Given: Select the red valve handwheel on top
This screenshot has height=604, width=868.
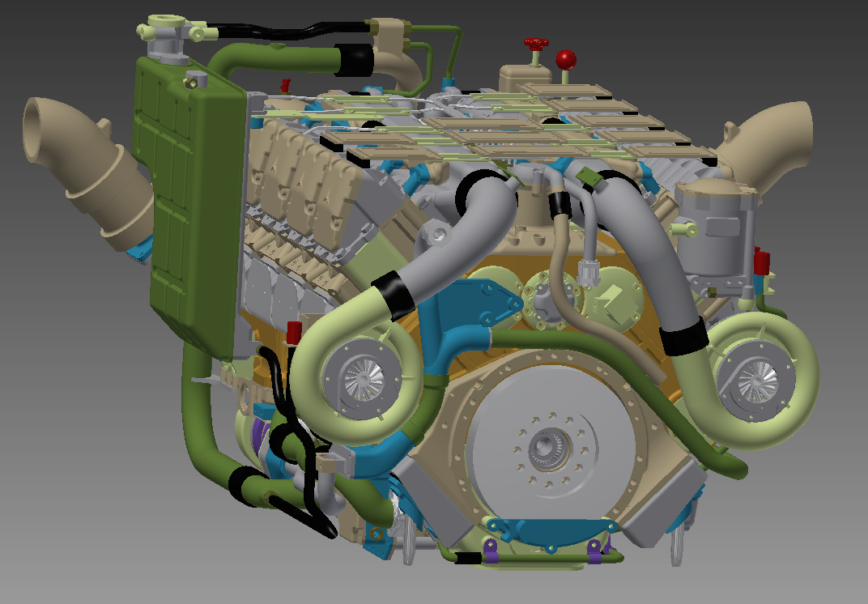Looking at the screenshot, I should [x=535, y=44].
